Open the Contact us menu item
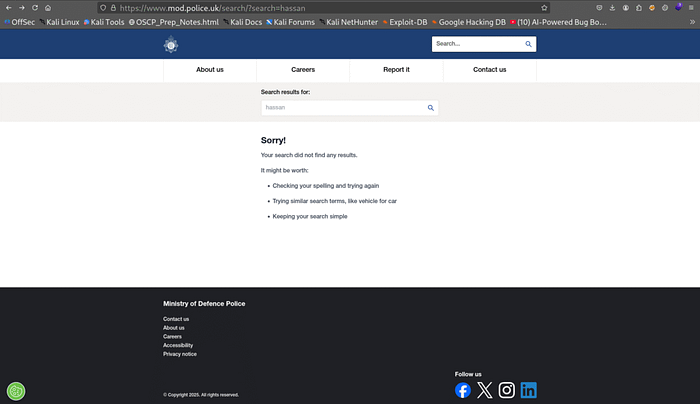Viewport: 700px width, 404px height. pos(490,70)
